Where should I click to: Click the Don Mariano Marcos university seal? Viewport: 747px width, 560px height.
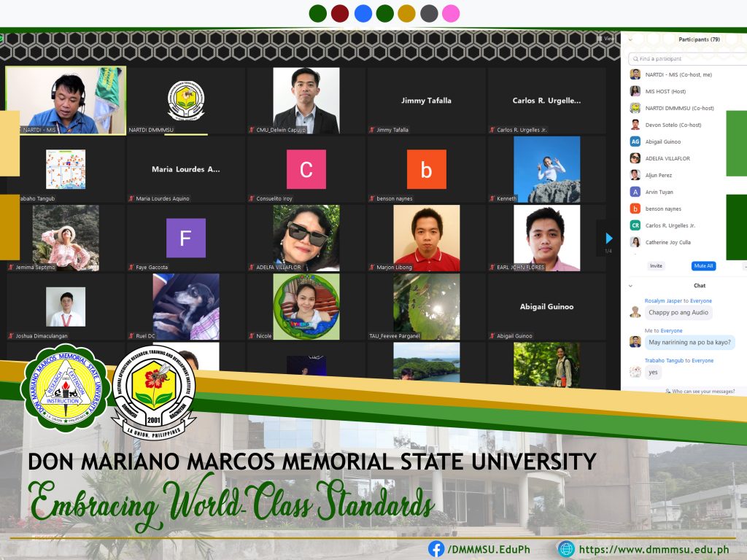tap(65, 388)
